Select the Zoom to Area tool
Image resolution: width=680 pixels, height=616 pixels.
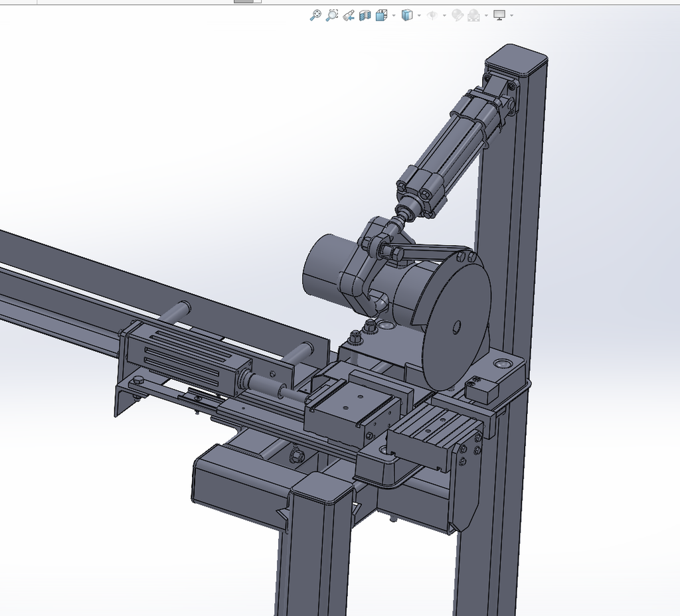[332, 16]
